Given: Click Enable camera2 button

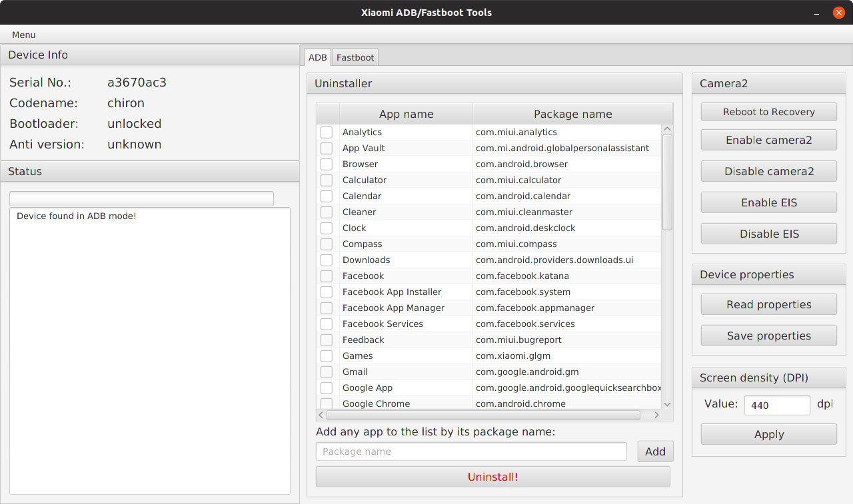Looking at the screenshot, I should [768, 140].
